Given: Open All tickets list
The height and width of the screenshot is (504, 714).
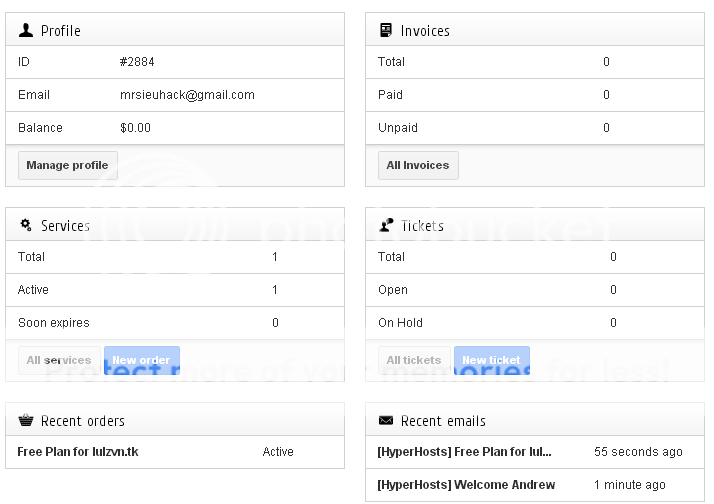Looking at the screenshot, I should (x=414, y=360).
